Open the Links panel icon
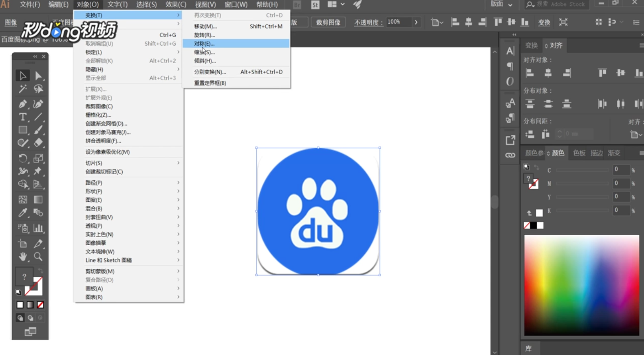Image resolution: width=644 pixels, height=355 pixels. click(510, 155)
